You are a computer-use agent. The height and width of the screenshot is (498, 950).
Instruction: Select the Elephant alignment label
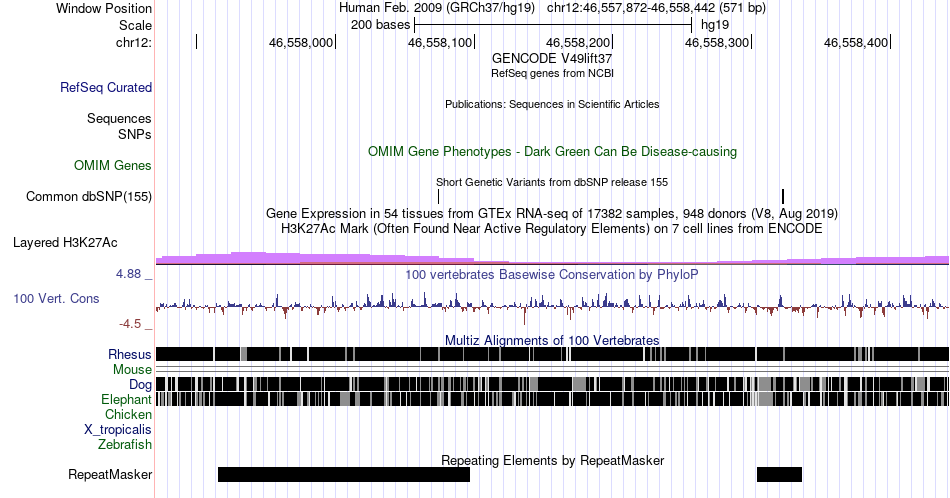pyautogui.click(x=126, y=399)
